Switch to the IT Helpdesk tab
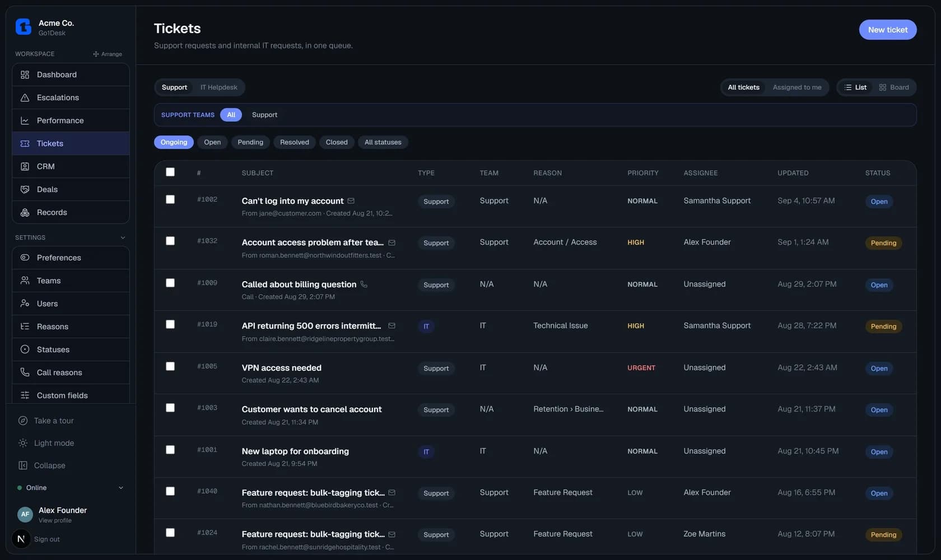 point(219,87)
